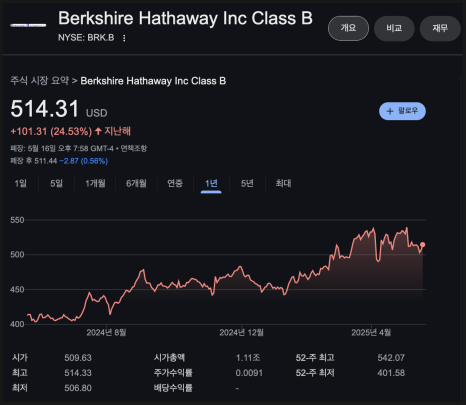Click the 배당수익률 label
The width and height of the screenshot is (466, 405).
tap(173, 388)
